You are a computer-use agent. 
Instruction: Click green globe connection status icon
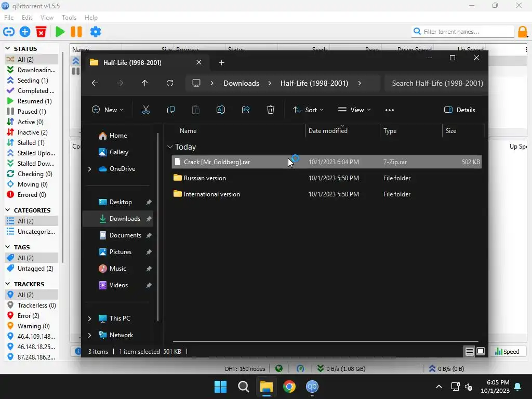[x=279, y=368]
